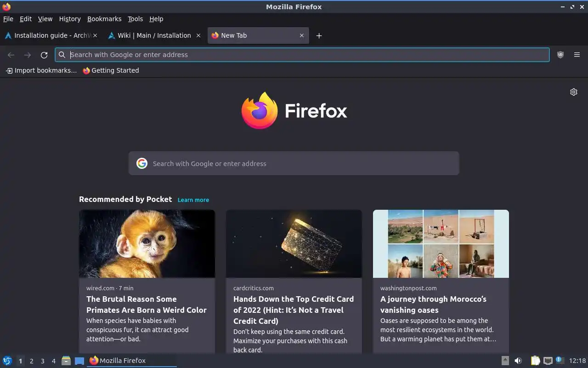This screenshot has height=368, width=588.
Task: Open the Getting Started bookmark
Action: (111, 70)
